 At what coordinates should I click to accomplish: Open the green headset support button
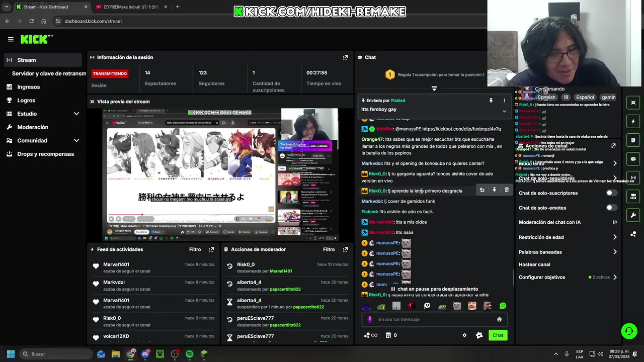[x=629, y=331]
